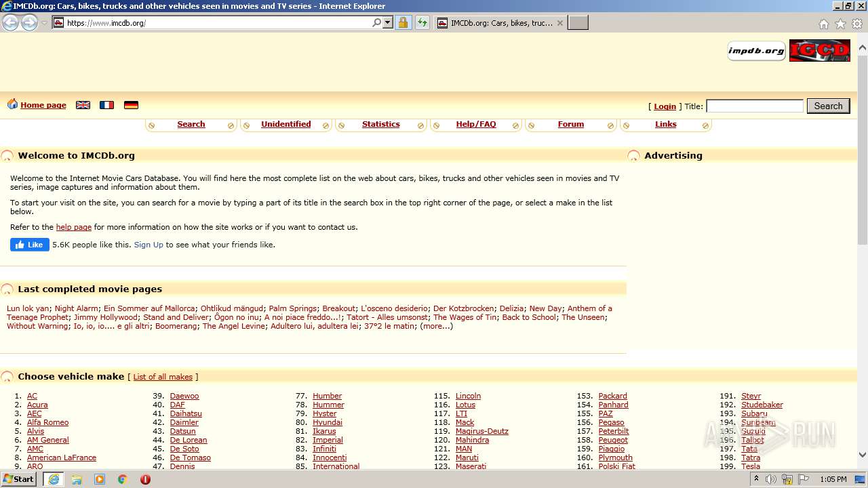The width and height of the screenshot is (868, 488).
Task: Click the taskbar clock showing 1:05 PM
Action: tap(833, 479)
